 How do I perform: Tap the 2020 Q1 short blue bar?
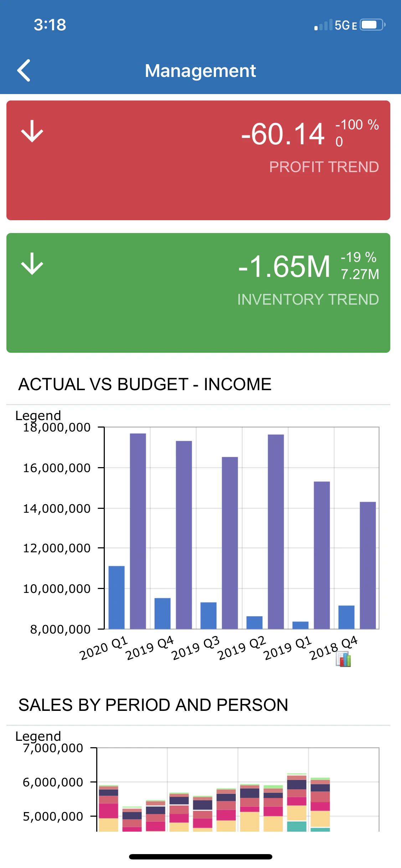(x=117, y=597)
